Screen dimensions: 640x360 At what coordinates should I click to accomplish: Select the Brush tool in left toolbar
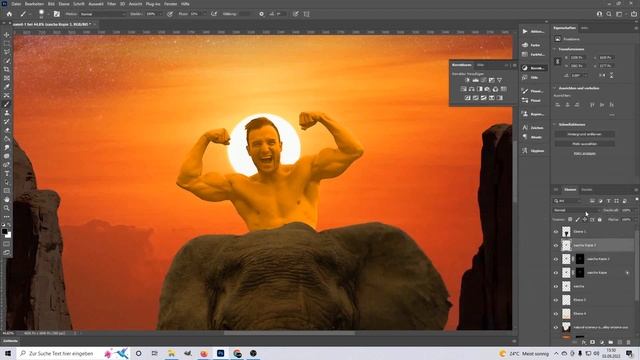tap(7, 104)
